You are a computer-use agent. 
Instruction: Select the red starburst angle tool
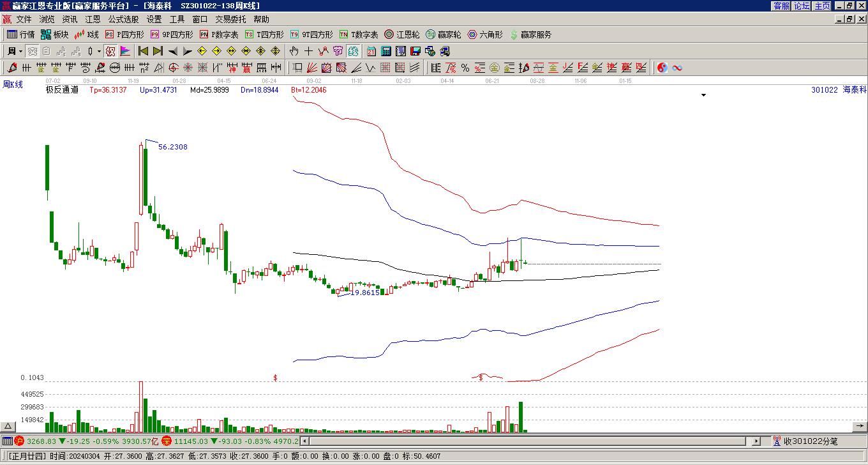(x=188, y=68)
